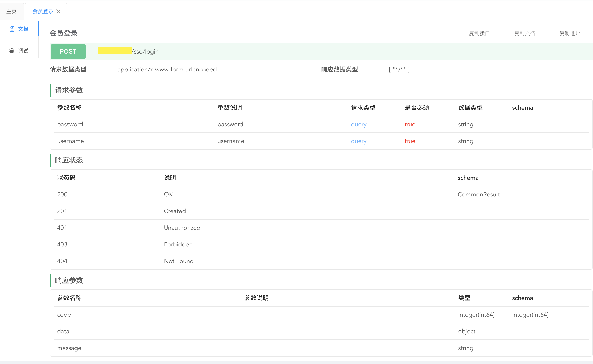Click the 复制地址 copy address link
The width and height of the screenshot is (593, 364).
coord(570,33)
